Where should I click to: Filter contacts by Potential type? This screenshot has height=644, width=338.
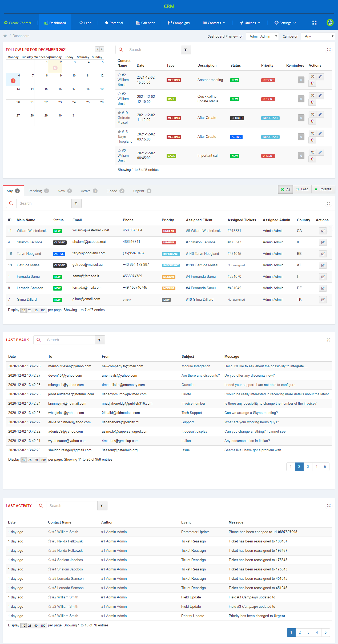click(x=323, y=189)
